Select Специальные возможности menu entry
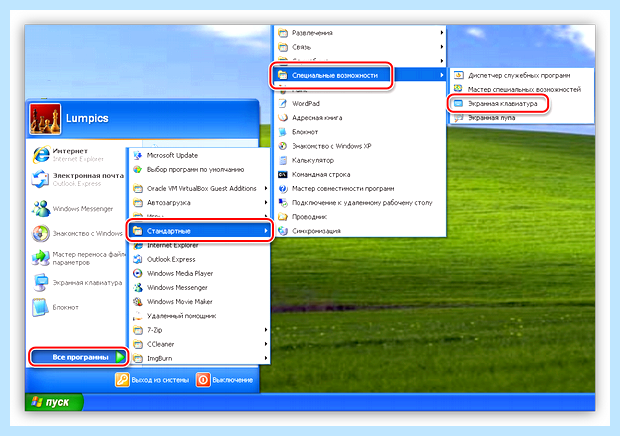The height and width of the screenshot is (436, 620). (x=360, y=75)
